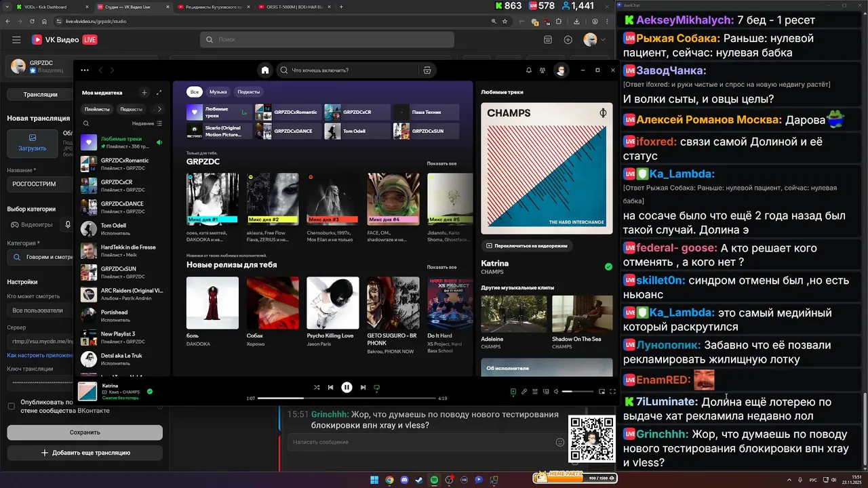Toggle saved checkmark next to Katrina in right panel
The image size is (868, 488).
point(608,266)
